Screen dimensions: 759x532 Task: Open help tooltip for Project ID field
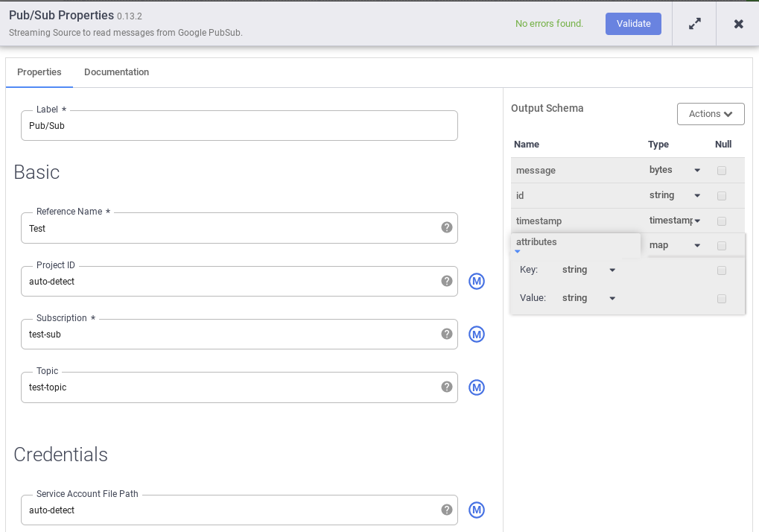click(447, 281)
